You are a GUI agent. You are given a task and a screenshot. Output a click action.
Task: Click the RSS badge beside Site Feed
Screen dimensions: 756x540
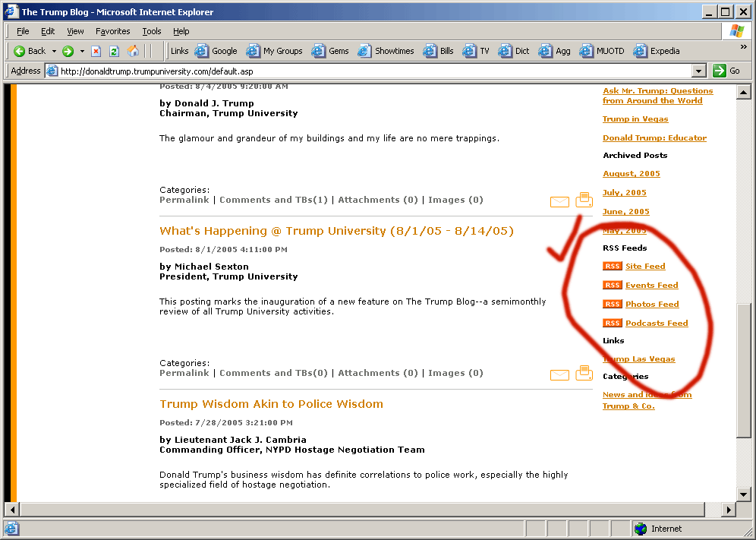(x=612, y=266)
